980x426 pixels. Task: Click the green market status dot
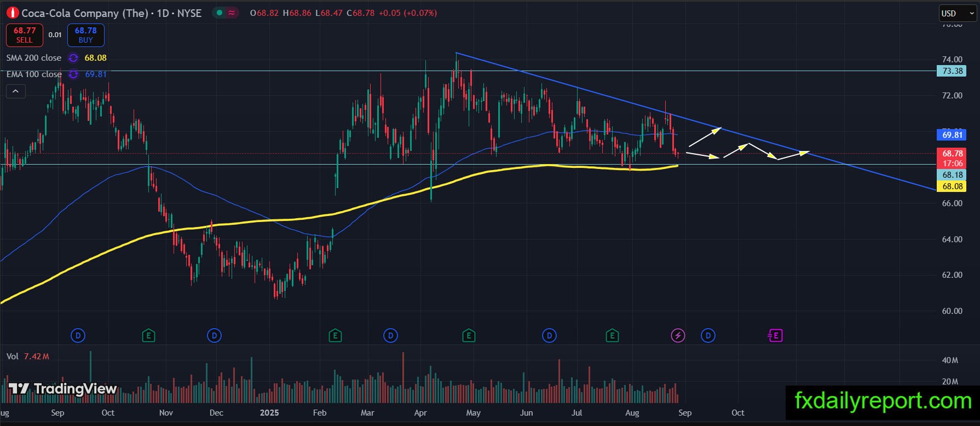pos(220,13)
